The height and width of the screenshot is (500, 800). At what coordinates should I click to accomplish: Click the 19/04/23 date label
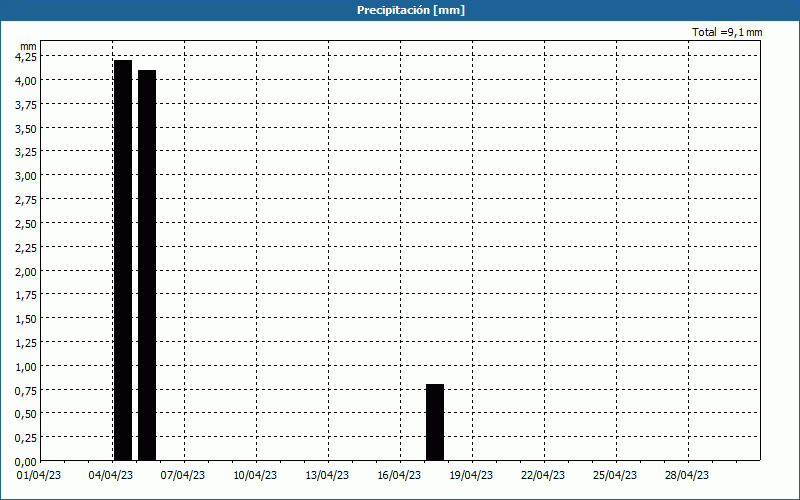click(x=471, y=475)
